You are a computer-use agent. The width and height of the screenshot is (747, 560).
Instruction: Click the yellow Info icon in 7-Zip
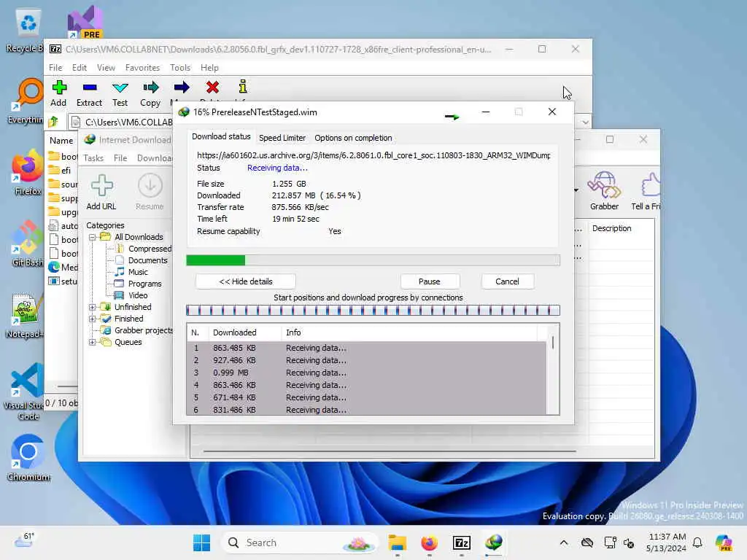click(x=243, y=87)
